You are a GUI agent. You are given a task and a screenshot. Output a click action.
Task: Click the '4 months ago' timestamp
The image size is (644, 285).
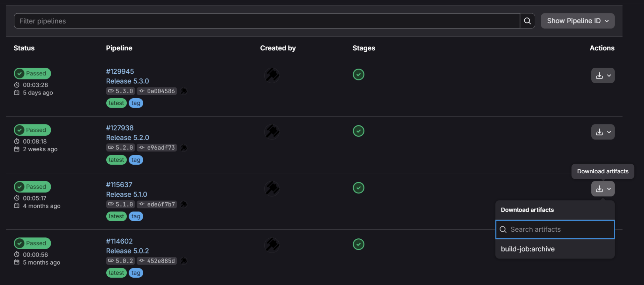click(x=42, y=206)
